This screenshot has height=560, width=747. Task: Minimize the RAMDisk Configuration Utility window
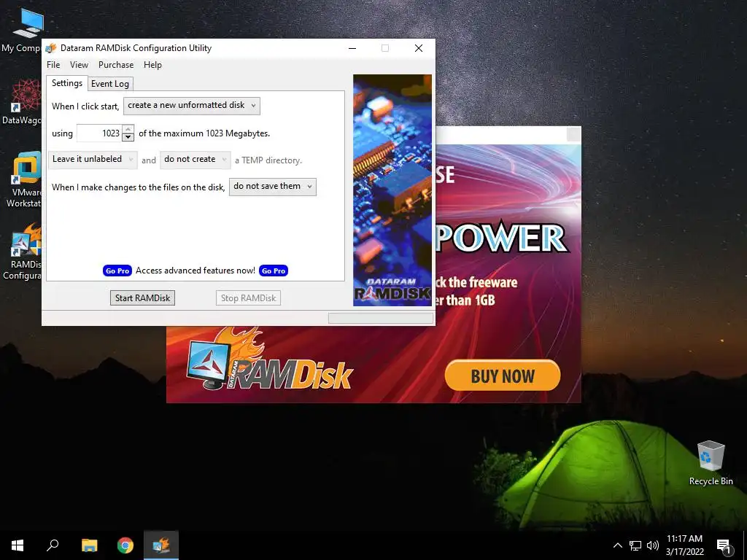click(352, 48)
